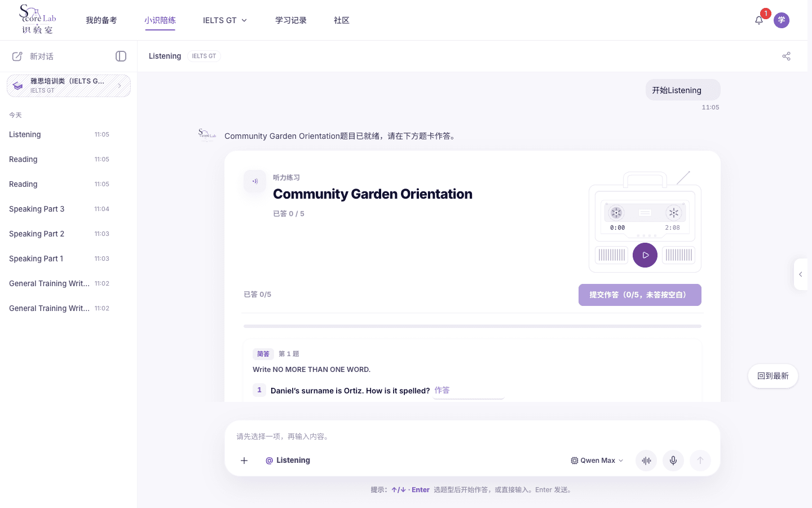812x508 pixels.
Task: Click the microphone dictation button
Action: 673,461
